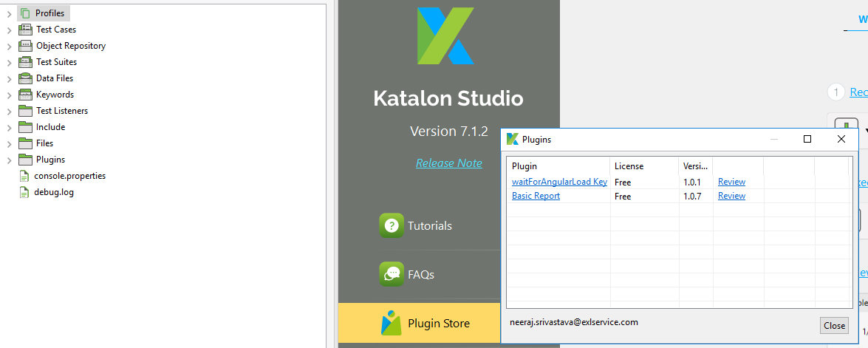The image size is (868, 348).
Task: Open the Release Note link
Action: point(449,163)
